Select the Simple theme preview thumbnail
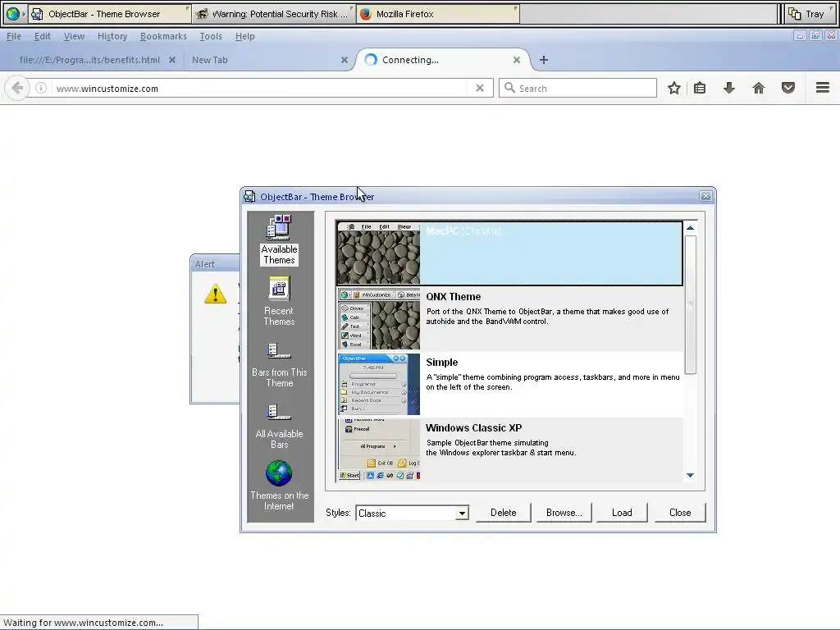The height and width of the screenshot is (630, 840). pyautogui.click(x=379, y=384)
